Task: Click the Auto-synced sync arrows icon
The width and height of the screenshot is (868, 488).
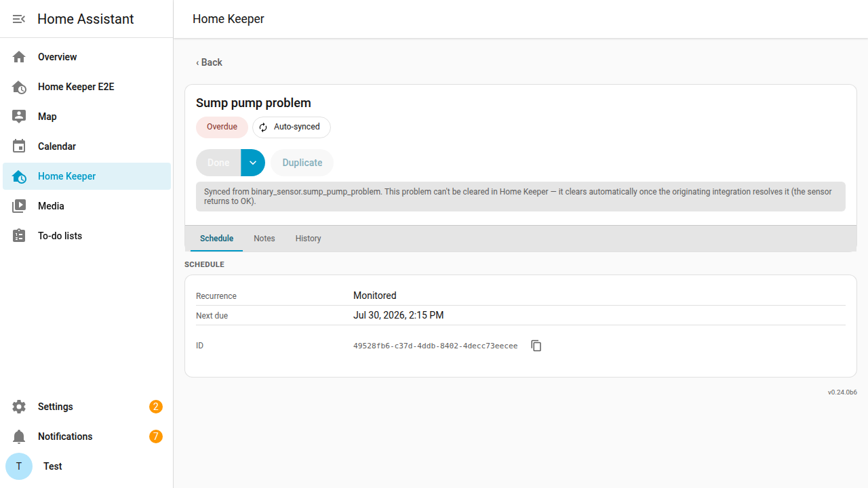Action: [x=263, y=127]
